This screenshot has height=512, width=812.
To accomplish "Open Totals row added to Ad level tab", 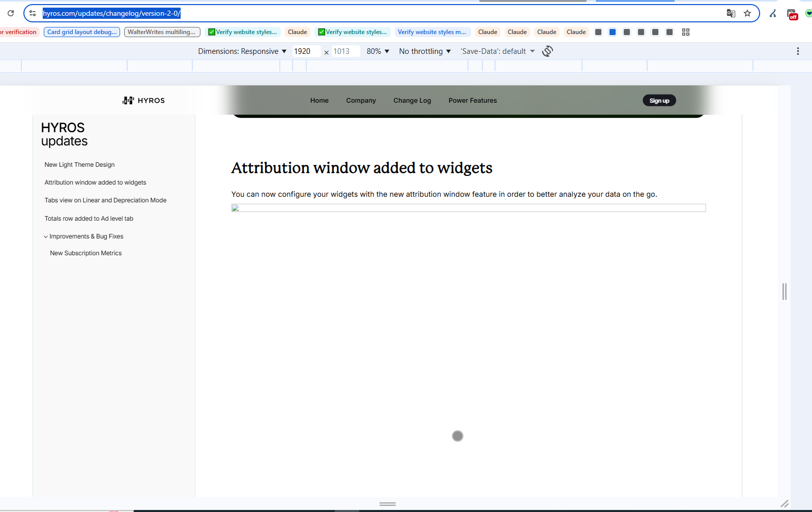I will tap(89, 219).
